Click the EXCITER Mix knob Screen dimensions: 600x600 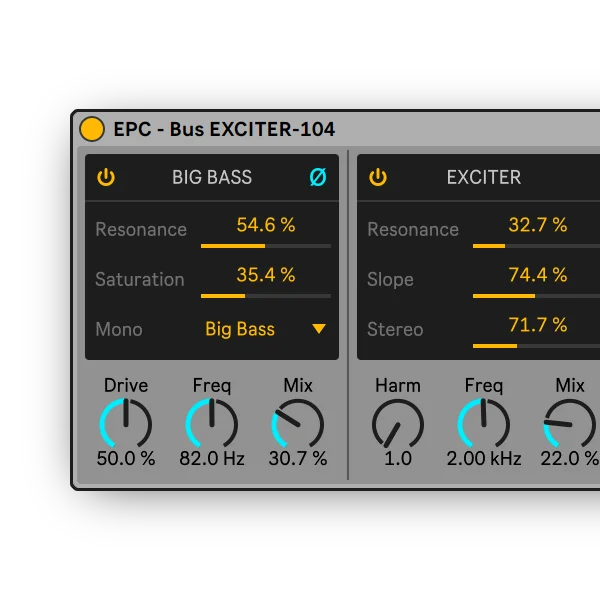[570, 423]
